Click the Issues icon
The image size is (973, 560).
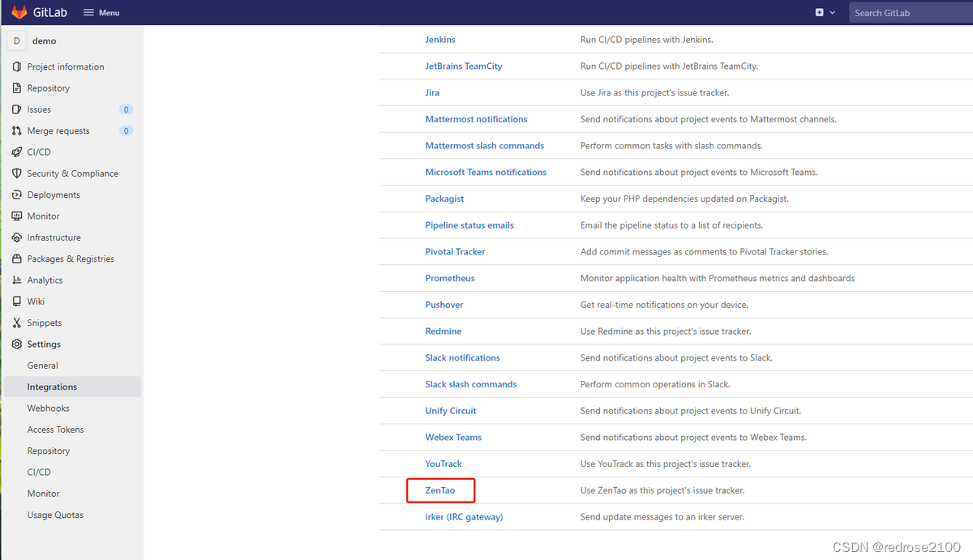tap(17, 109)
